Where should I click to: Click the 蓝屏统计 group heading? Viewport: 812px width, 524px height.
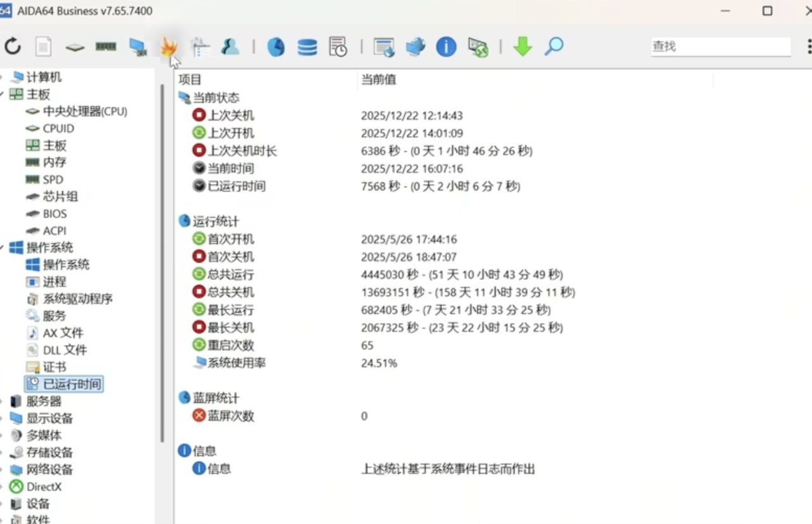pyautogui.click(x=216, y=398)
